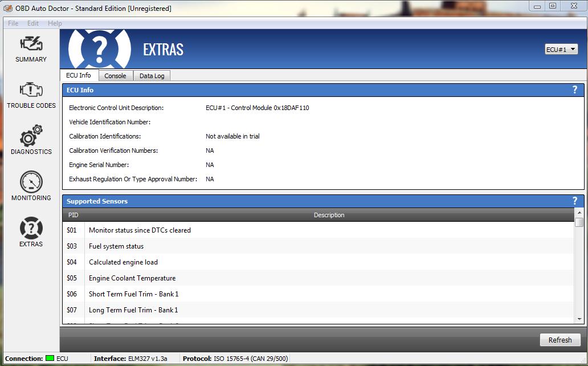
Task: Minimize the OBD Auto Doctor window
Action: click(x=537, y=6)
